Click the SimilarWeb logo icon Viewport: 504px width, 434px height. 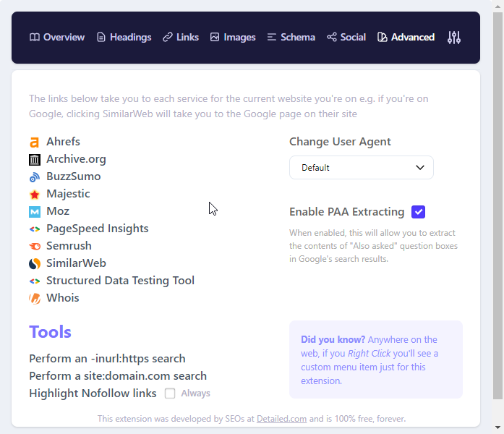click(x=35, y=263)
